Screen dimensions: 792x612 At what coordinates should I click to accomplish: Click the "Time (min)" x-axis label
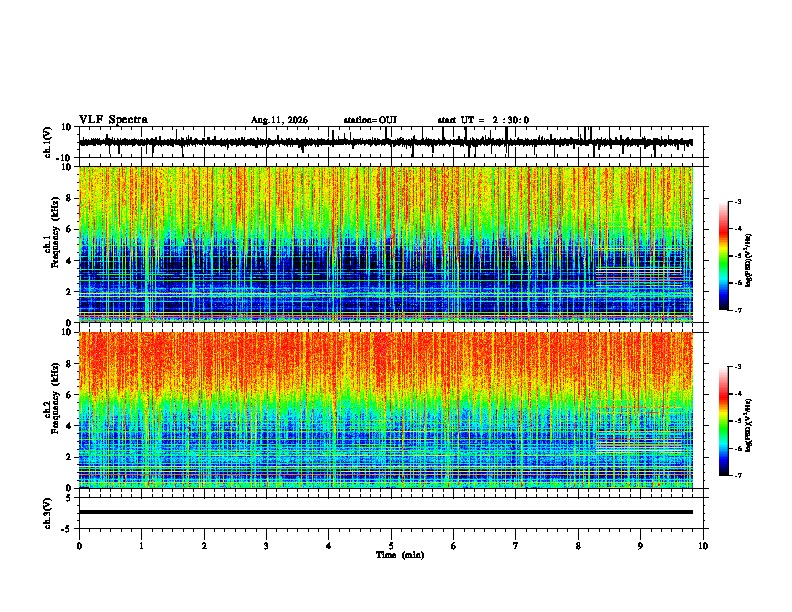tap(400, 555)
